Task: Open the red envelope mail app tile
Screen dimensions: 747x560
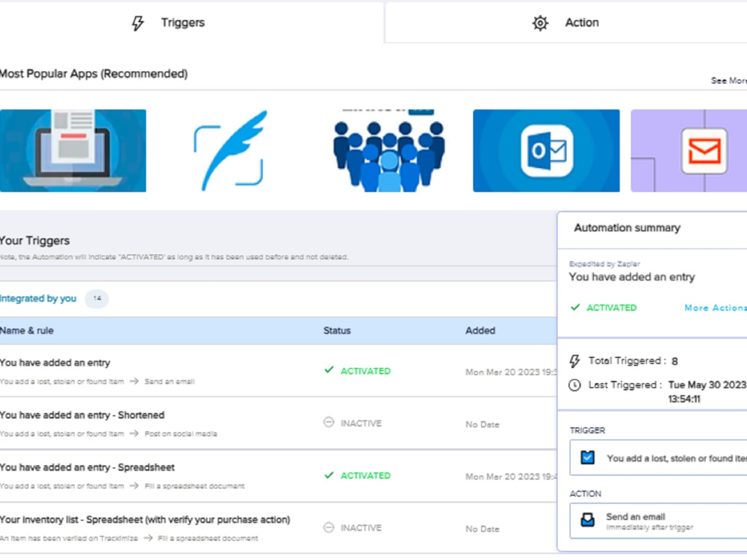Action: (x=689, y=151)
